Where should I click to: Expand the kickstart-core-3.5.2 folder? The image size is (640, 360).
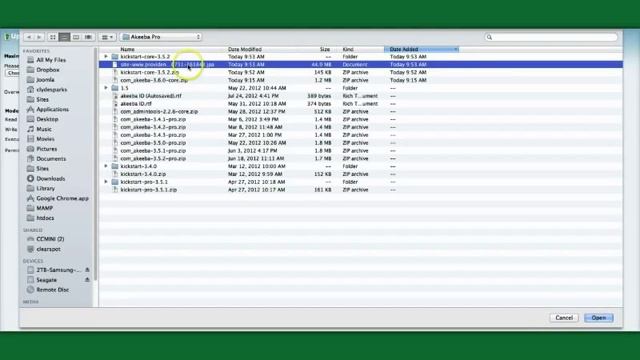point(106,57)
